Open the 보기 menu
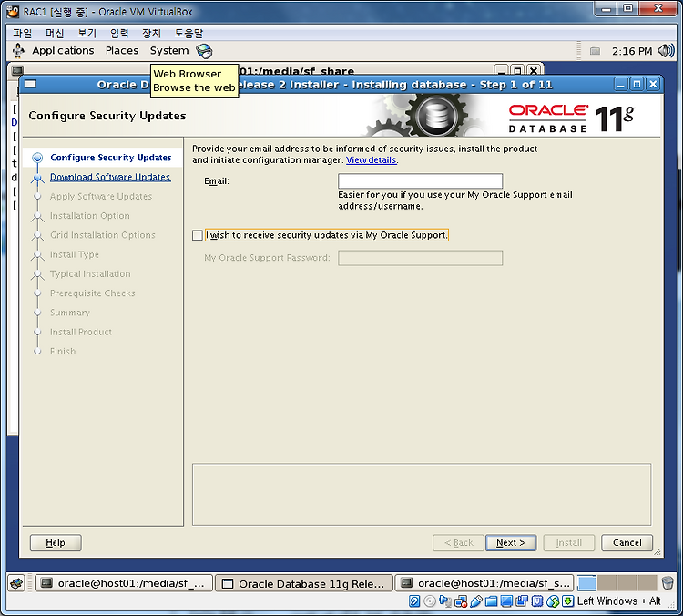Screen dimensions: 683x616 [x=87, y=33]
